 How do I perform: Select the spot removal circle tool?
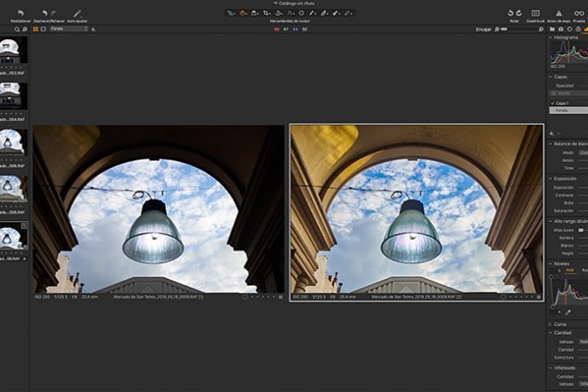coord(301,13)
